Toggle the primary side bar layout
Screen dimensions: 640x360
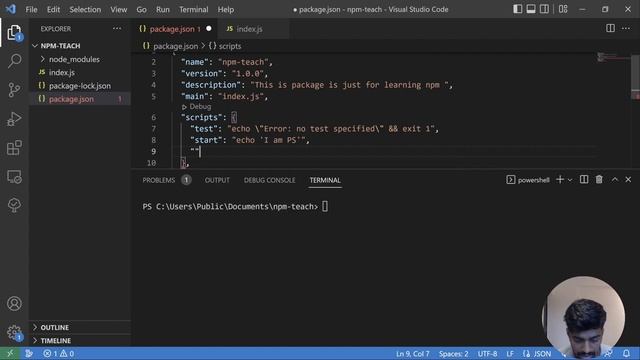point(518,9)
